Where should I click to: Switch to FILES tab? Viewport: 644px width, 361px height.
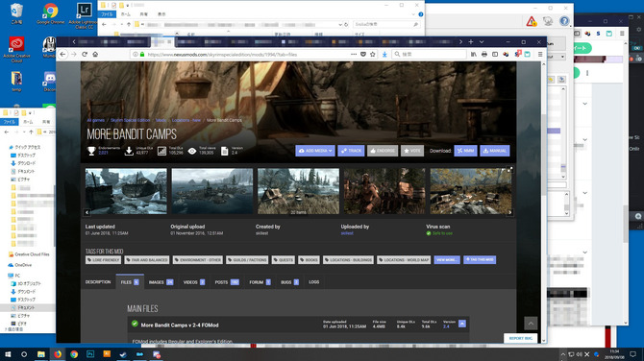click(130, 282)
